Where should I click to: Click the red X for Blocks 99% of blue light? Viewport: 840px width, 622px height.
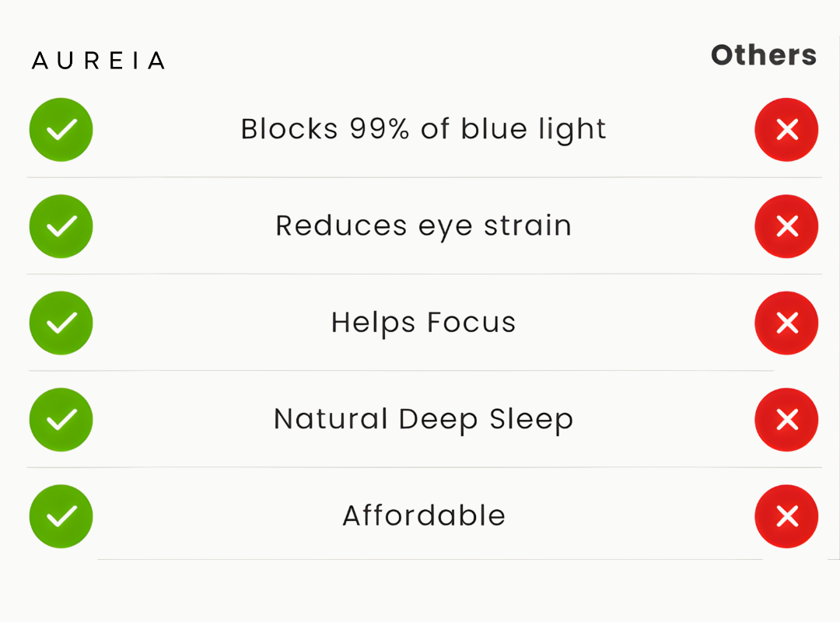[786, 130]
